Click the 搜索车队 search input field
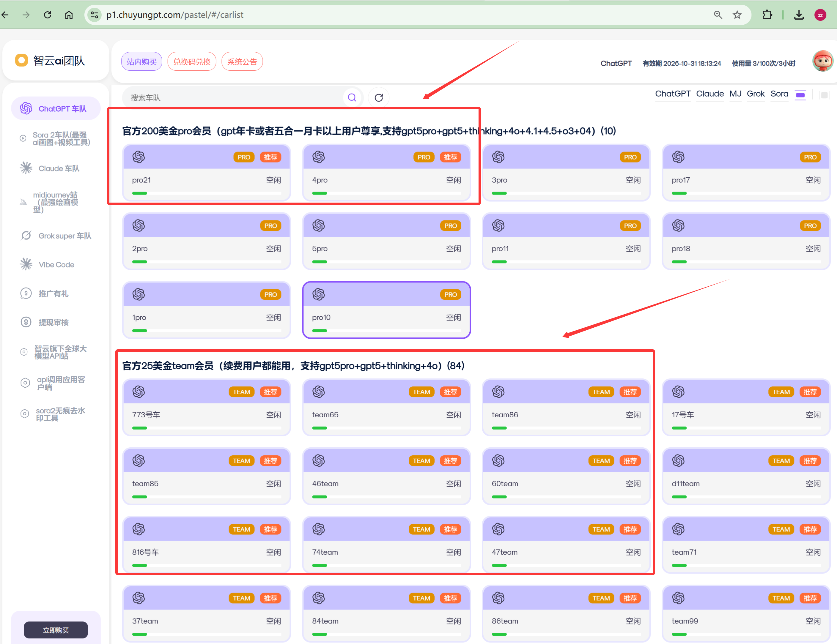Viewport: 837px width, 644px height. (x=230, y=98)
